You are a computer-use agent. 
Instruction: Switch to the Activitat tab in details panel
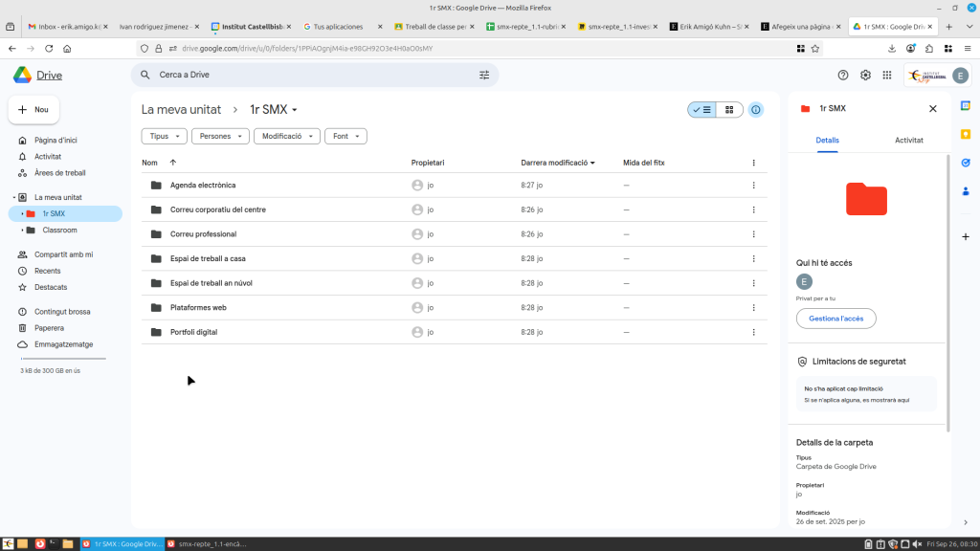coord(908,140)
